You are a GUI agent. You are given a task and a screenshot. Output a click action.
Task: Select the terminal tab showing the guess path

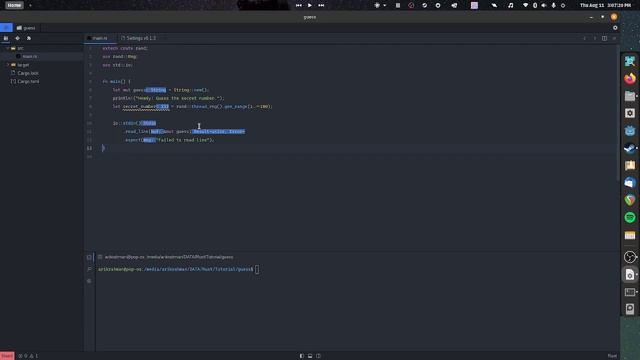[x=165, y=257]
